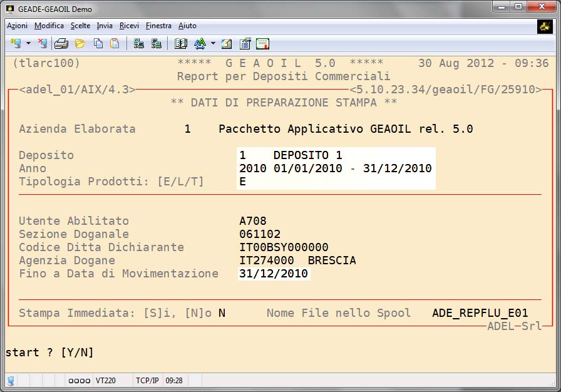This screenshot has width=561, height=392.
Task: Open the new connection dropdown arrow
Action: point(28,44)
